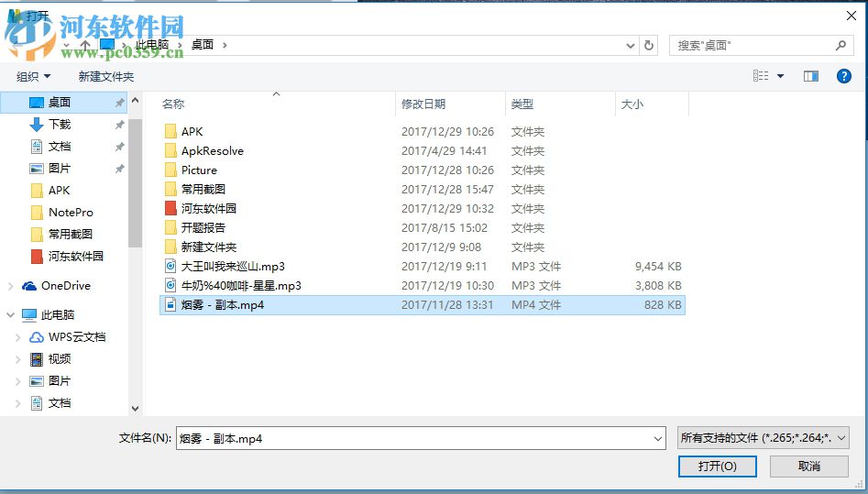Screen dimensions: 868x494
Task: Expand the 视频 tree node
Action: 17,359
